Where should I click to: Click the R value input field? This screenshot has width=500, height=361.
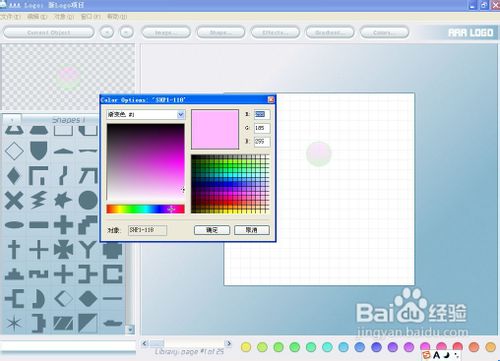pyautogui.click(x=262, y=114)
